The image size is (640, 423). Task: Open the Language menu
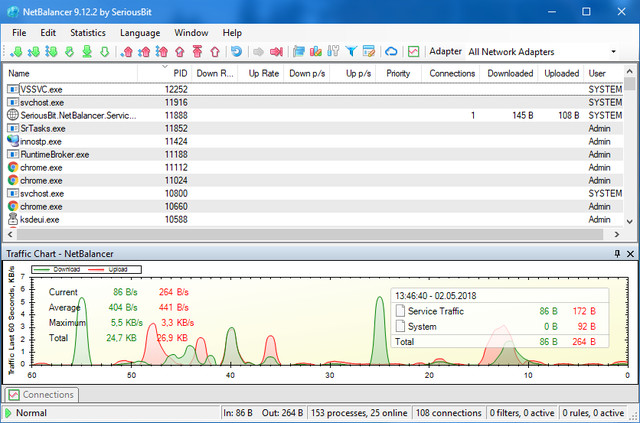(139, 32)
